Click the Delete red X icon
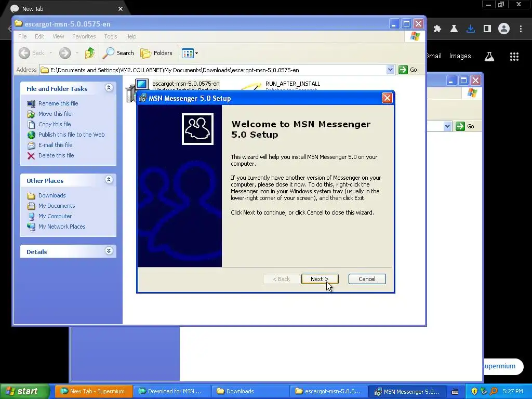This screenshot has width=532, height=399. click(x=31, y=156)
